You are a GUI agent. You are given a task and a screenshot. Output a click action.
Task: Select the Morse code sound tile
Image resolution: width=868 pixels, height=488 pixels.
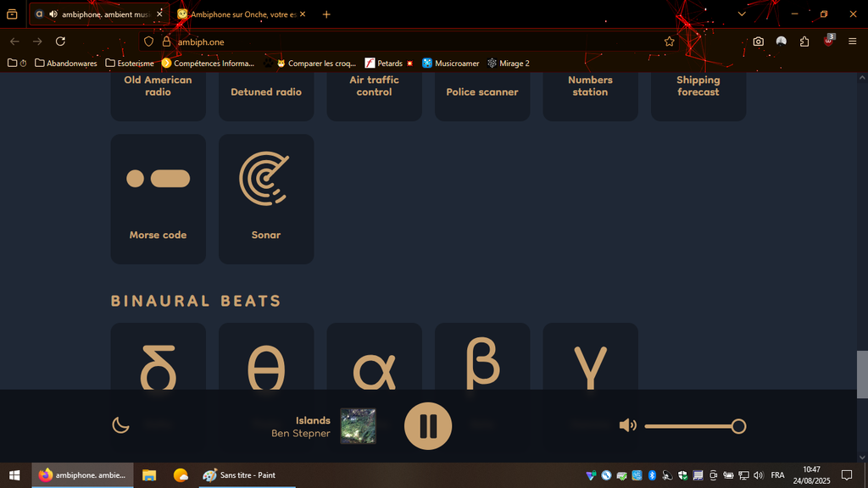pos(158,198)
